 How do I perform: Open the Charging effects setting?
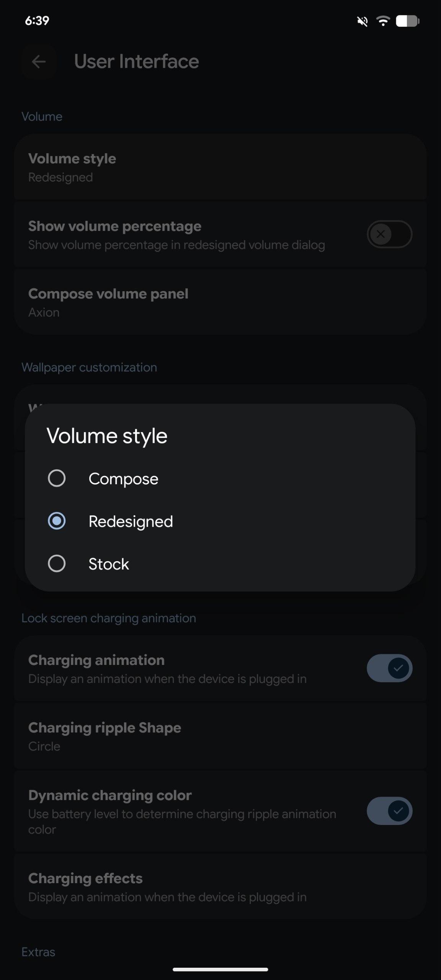tap(220, 887)
